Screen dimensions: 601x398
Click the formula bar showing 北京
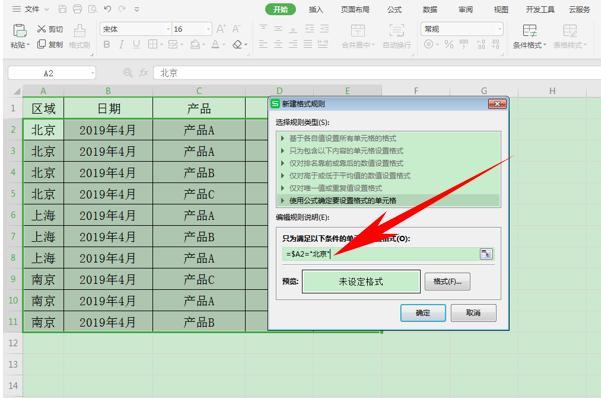(377, 72)
